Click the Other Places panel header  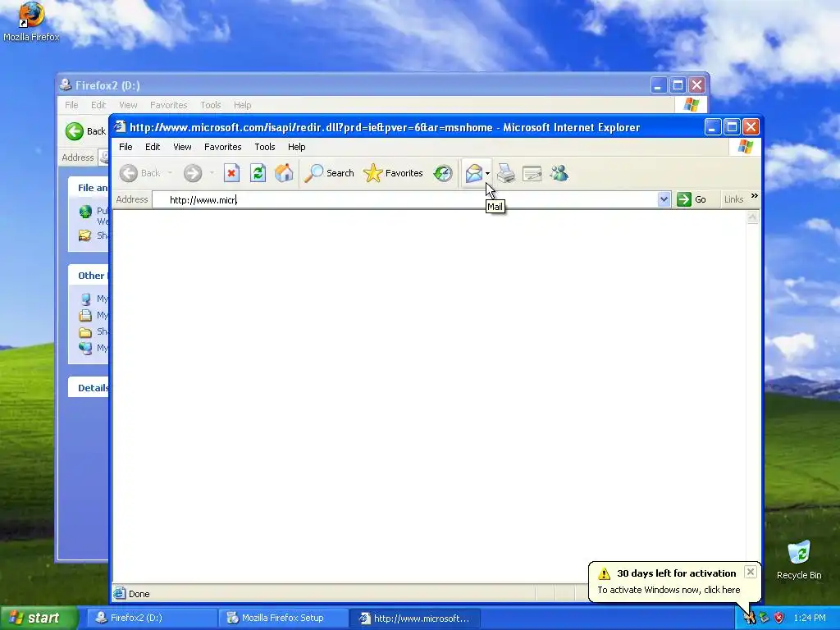89,275
